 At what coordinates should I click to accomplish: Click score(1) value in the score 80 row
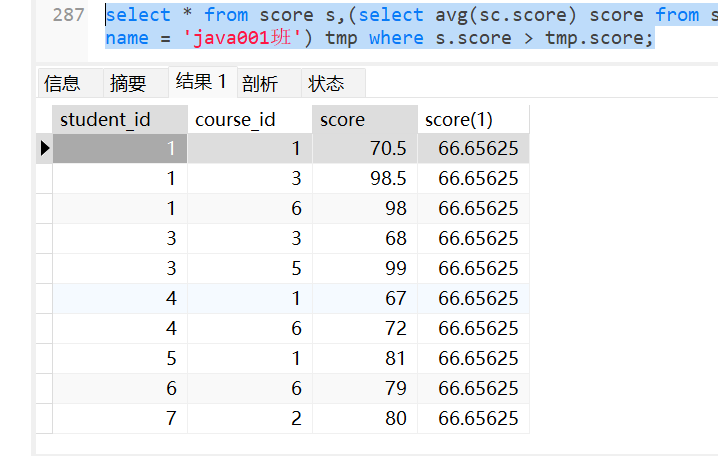pos(473,418)
